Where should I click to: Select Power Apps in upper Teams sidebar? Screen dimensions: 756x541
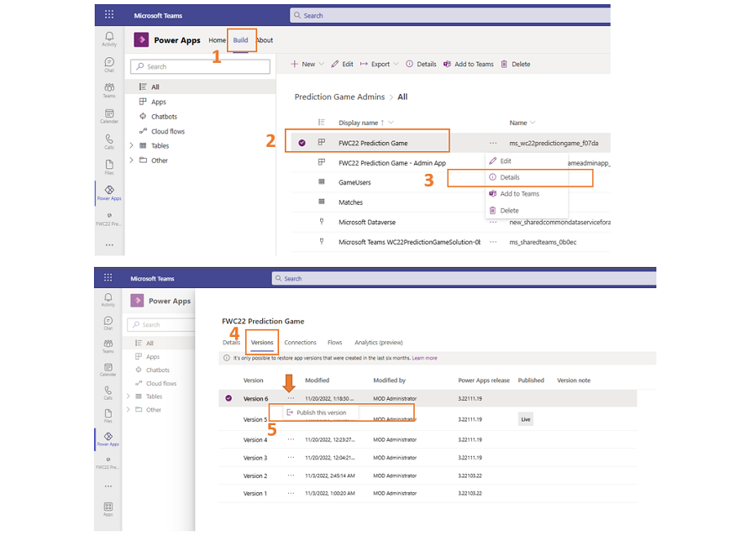[x=109, y=193]
